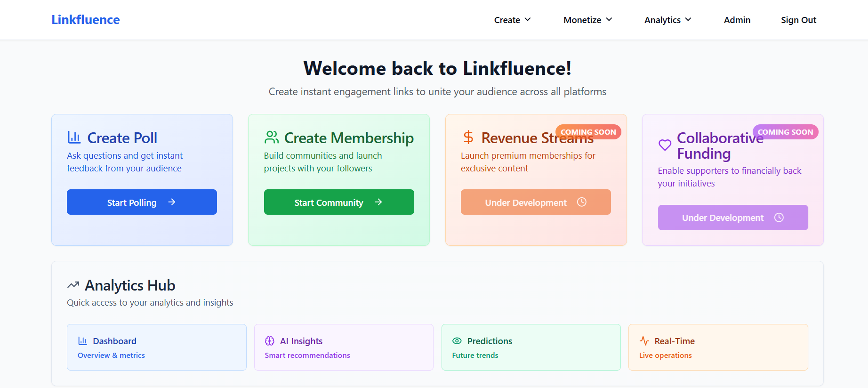Click the Create Membership heading
The height and width of the screenshot is (388, 868).
point(349,138)
